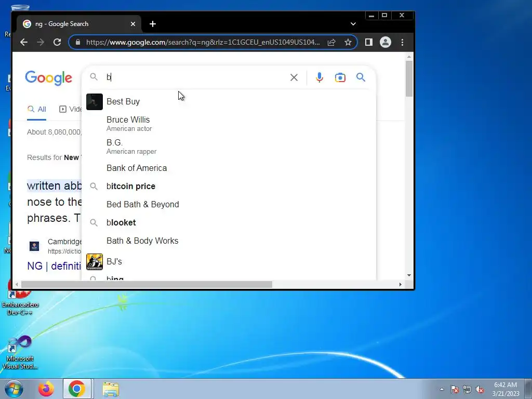Viewport: 532px width, 399px height.
Task: Close the 'ng - Google Search' tab
Action: pos(133,24)
